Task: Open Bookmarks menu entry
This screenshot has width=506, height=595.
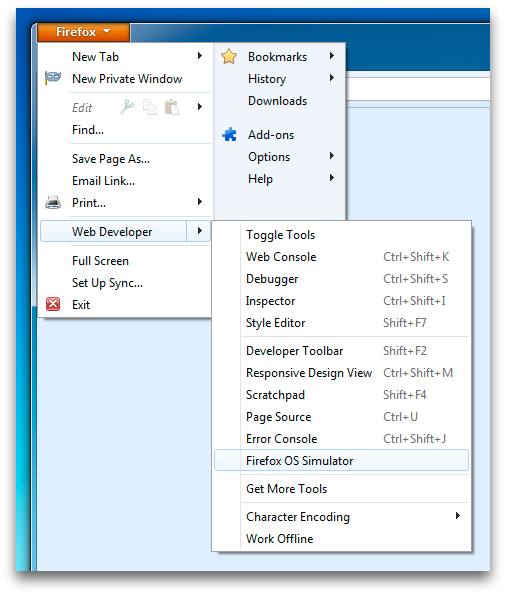Action: pyautogui.click(x=279, y=57)
